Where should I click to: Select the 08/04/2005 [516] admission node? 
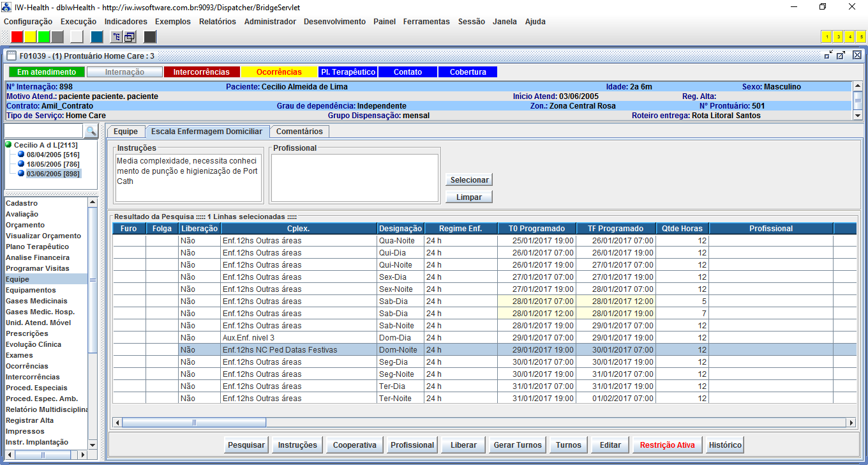(52, 155)
